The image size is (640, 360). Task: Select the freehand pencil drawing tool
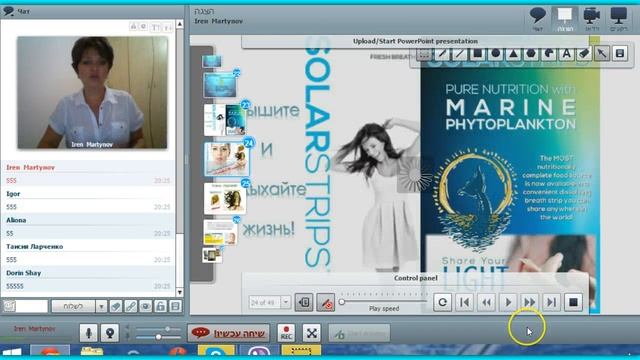[x=442, y=53]
